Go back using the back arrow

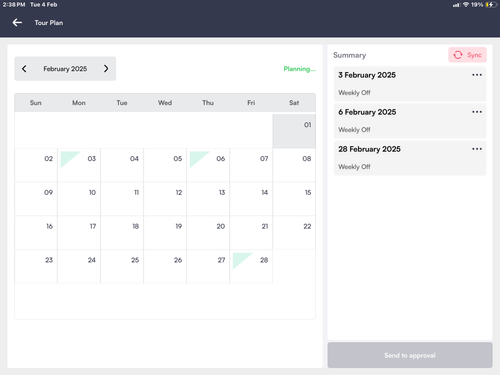coord(17,23)
